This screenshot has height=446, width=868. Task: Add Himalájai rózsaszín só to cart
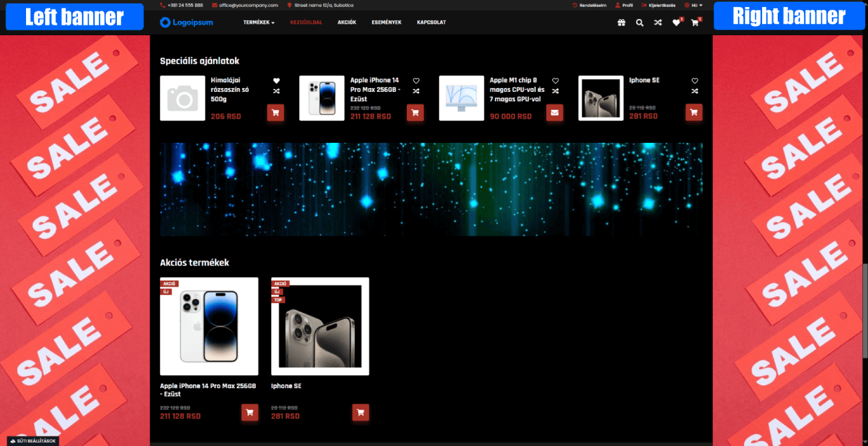pos(275,113)
